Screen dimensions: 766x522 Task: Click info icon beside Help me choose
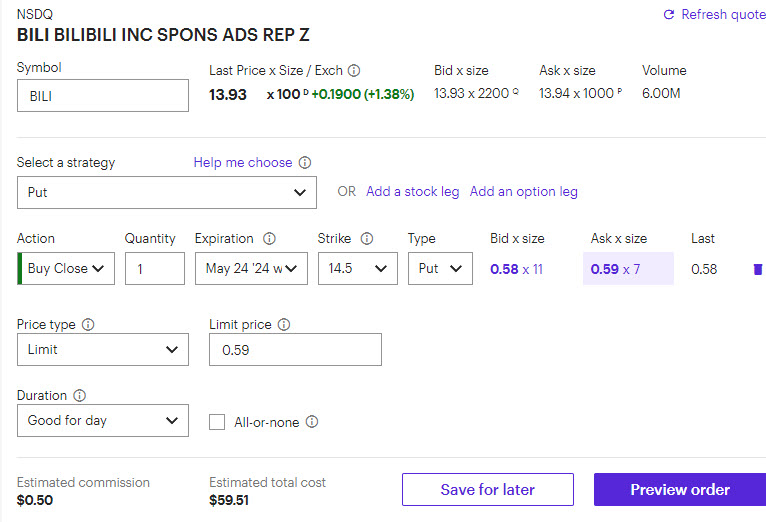pyautogui.click(x=305, y=163)
